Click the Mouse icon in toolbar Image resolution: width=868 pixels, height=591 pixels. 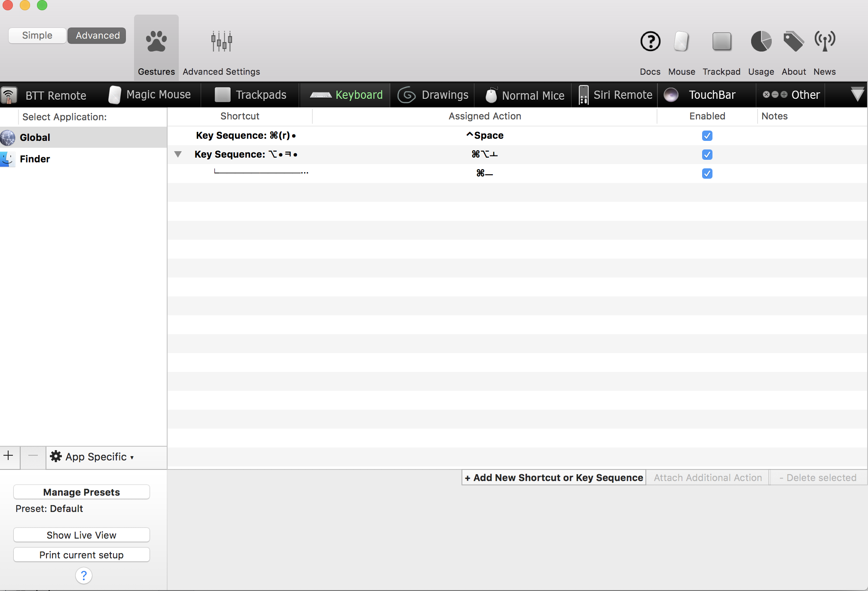[682, 42]
